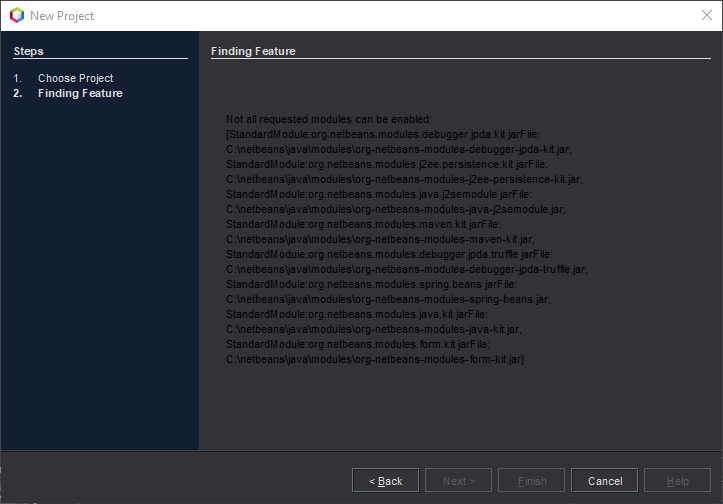The height and width of the screenshot is (504, 723).
Task: Click the spring-beans.jar path line
Action: (388, 299)
